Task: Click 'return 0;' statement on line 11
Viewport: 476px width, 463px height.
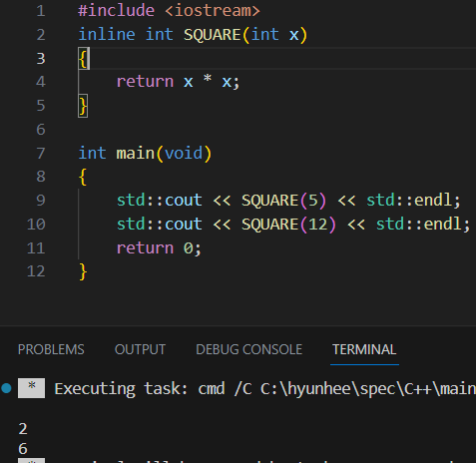Action: coord(159,248)
